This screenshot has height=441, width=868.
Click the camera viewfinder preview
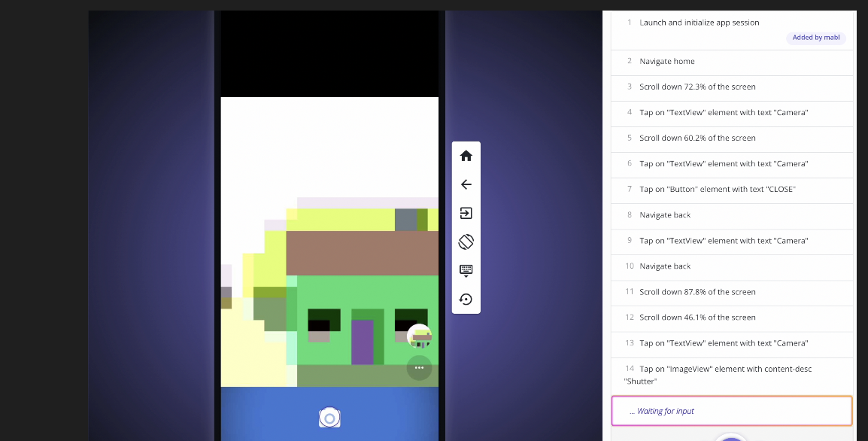329,242
